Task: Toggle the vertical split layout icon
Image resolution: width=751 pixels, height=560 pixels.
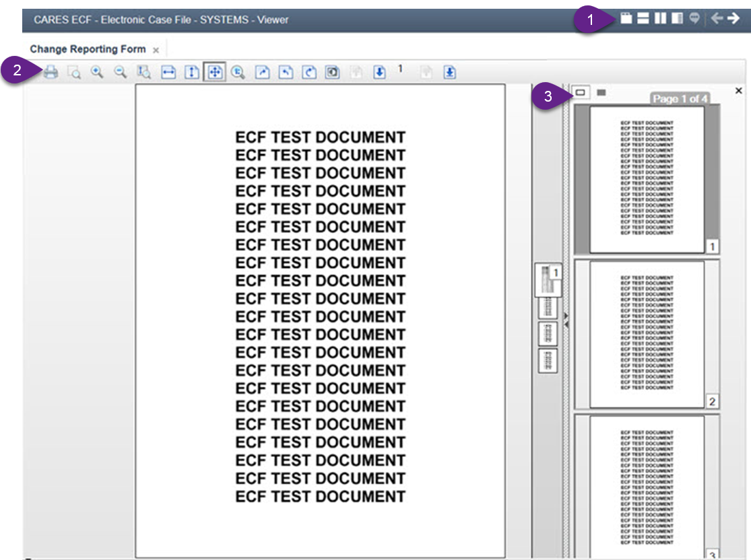Action: coord(660,19)
